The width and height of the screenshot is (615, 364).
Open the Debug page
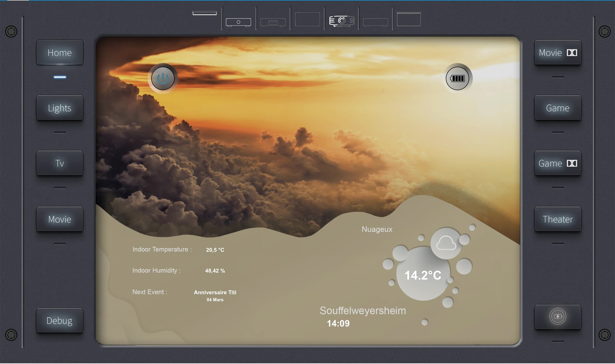tap(60, 321)
